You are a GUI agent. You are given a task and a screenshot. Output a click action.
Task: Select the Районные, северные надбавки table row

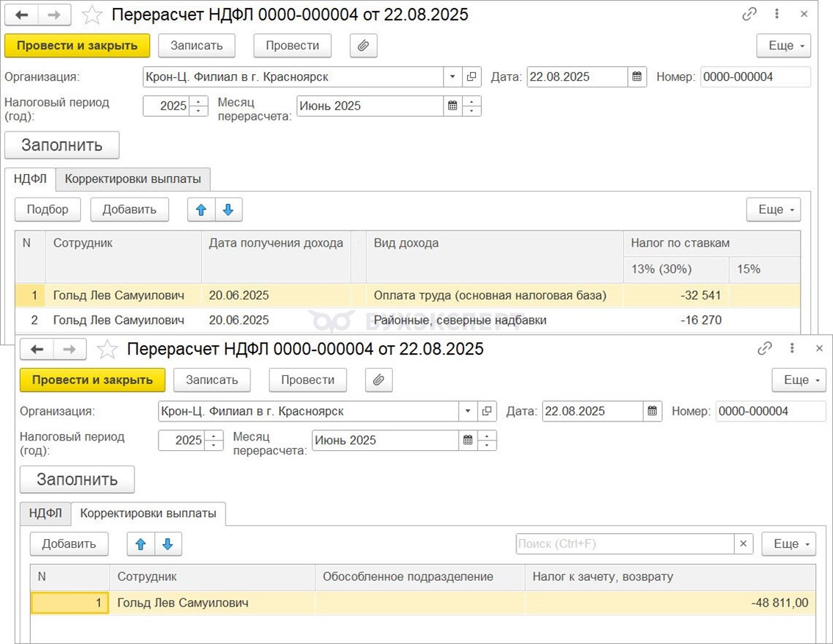point(459,320)
